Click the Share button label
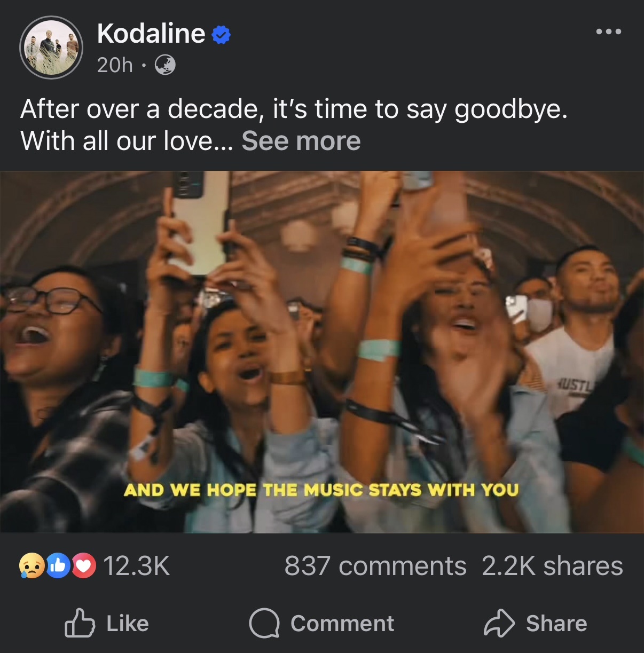Screen dimensions: 644x653 pos(556,624)
